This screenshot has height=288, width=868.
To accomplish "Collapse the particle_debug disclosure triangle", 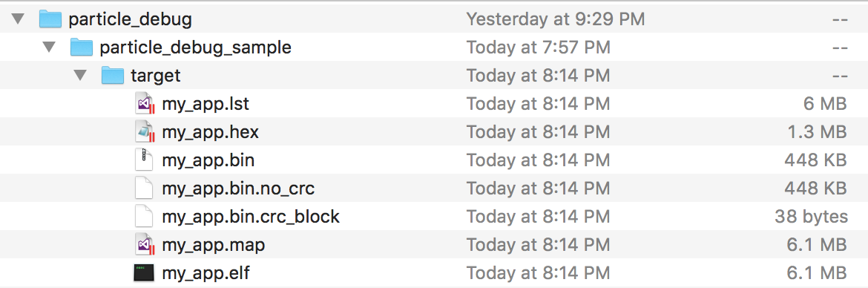I will click(19, 19).
